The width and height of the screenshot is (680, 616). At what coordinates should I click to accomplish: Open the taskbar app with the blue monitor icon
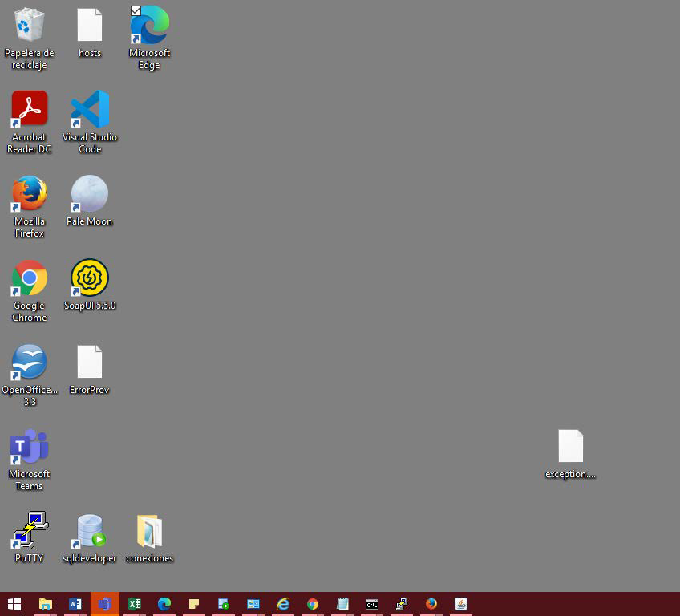click(253, 604)
